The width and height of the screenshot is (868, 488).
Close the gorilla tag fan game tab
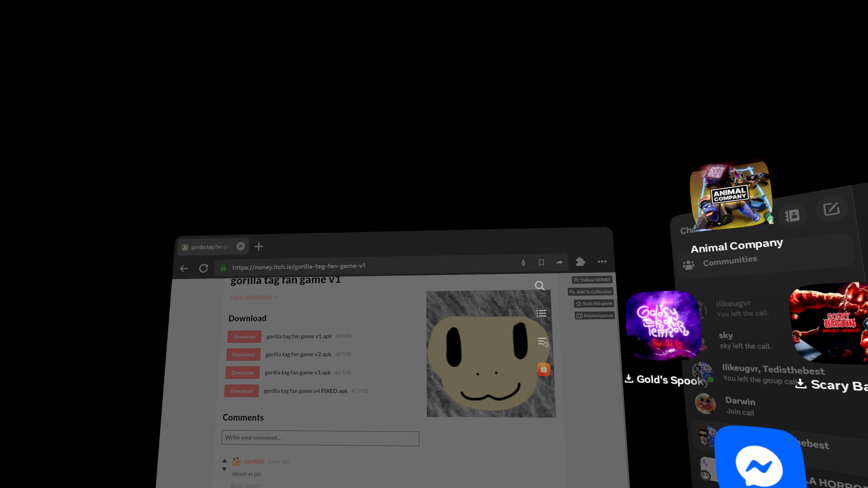[x=240, y=246]
